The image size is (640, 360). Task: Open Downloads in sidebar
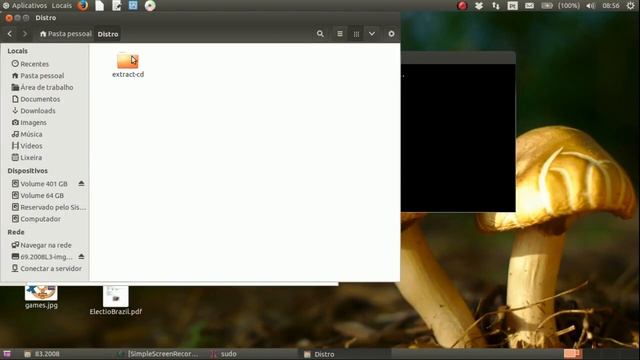34,111
